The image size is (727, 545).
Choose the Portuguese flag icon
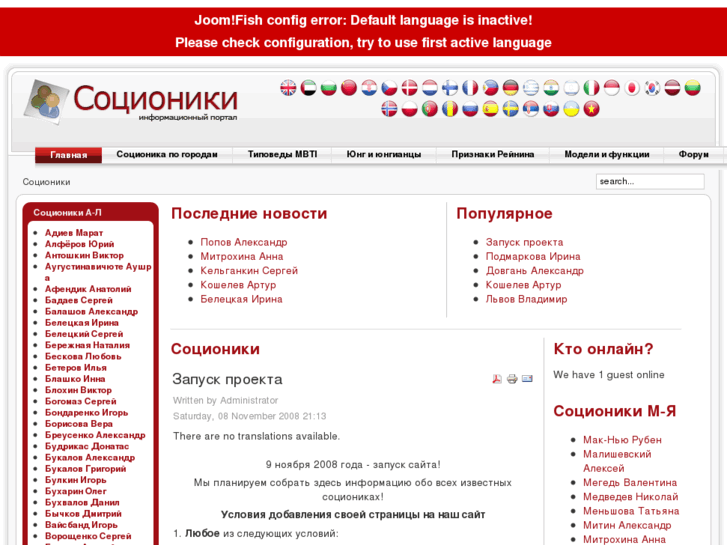429,109
